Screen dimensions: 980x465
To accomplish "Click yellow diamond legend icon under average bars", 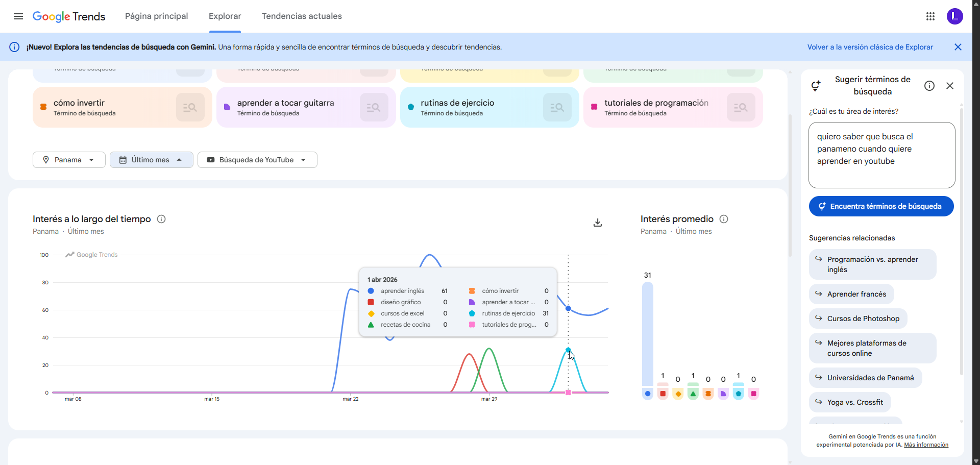I will point(678,394).
